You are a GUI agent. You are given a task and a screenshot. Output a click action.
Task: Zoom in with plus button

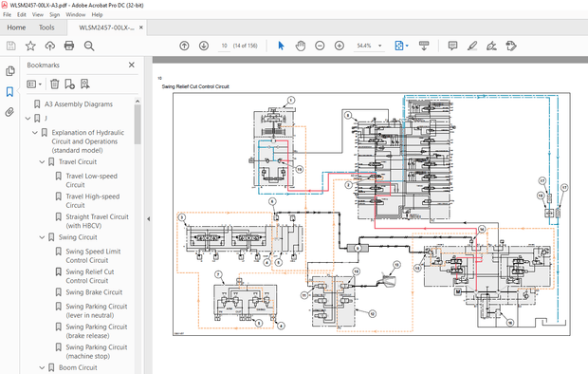pos(340,46)
